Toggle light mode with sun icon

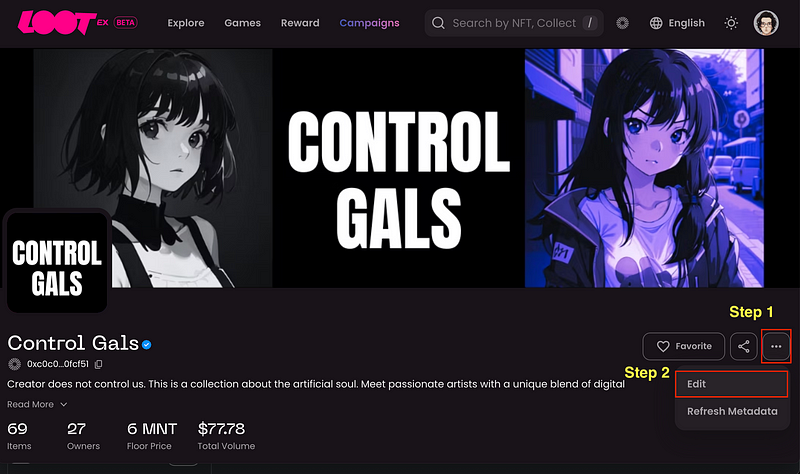click(x=731, y=23)
